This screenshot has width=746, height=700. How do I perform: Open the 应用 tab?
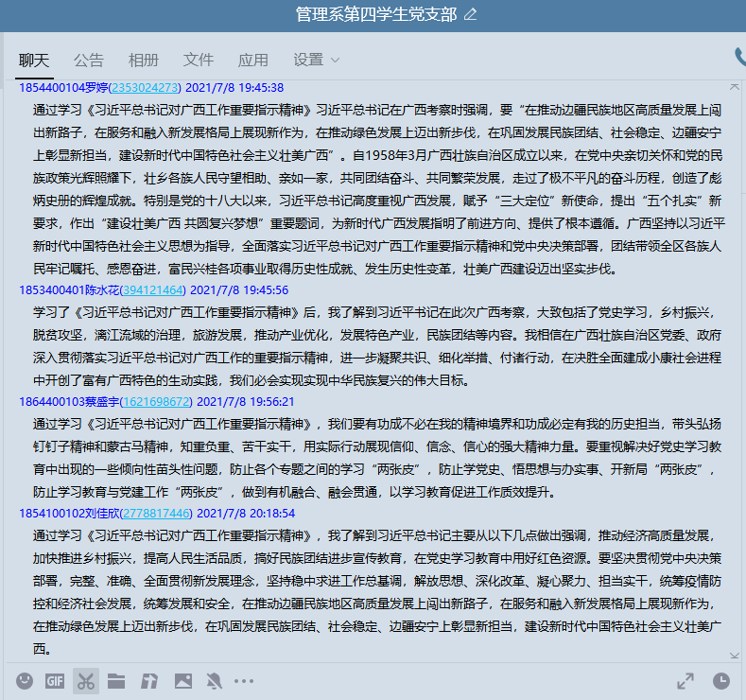click(253, 60)
